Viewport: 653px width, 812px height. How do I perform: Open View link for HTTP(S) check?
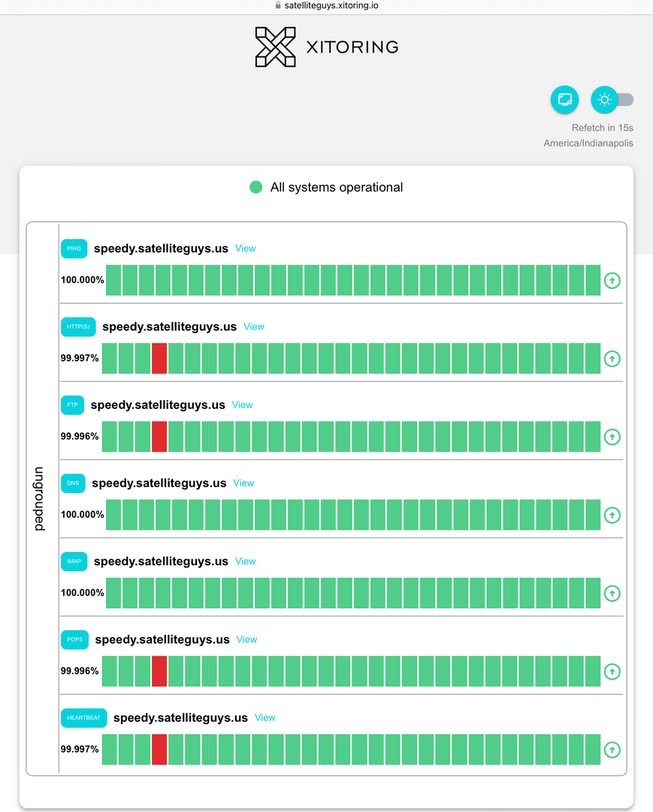[x=253, y=327]
